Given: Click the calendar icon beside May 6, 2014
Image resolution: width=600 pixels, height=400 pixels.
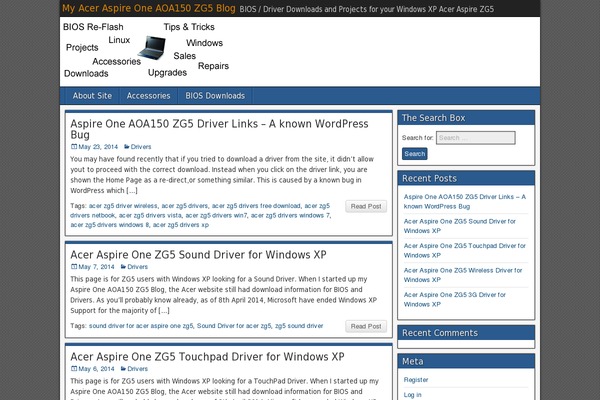Looking at the screenshot, I should coord(74,369).
